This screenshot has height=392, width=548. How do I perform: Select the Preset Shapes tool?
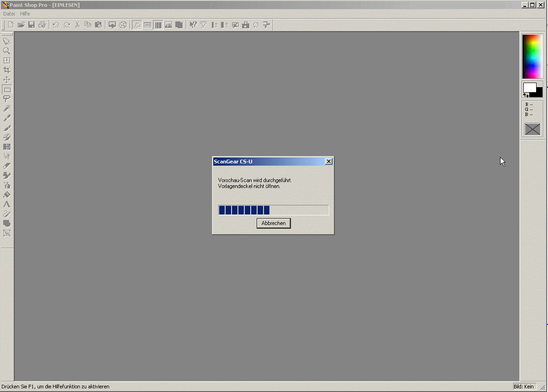coord(7,224)
